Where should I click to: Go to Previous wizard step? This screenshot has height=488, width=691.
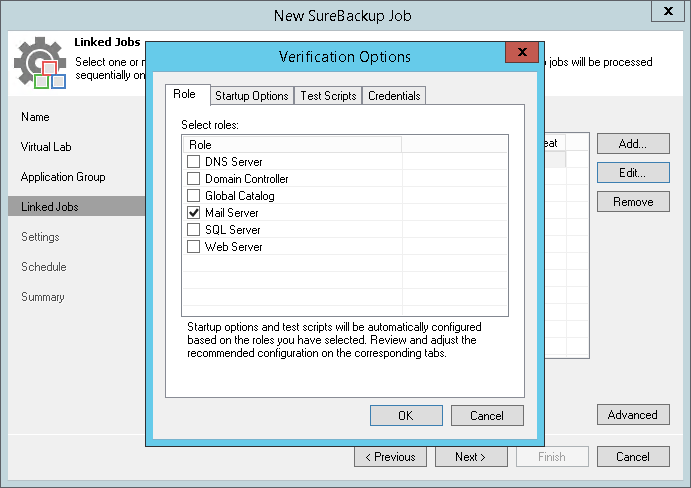click(390, 457)
